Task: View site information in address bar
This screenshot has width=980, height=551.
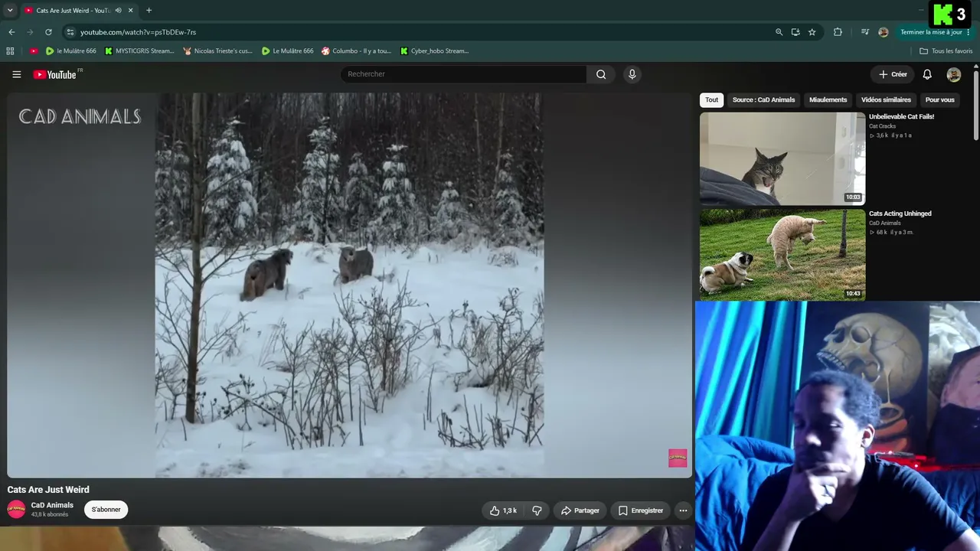Action: [70, 32]
